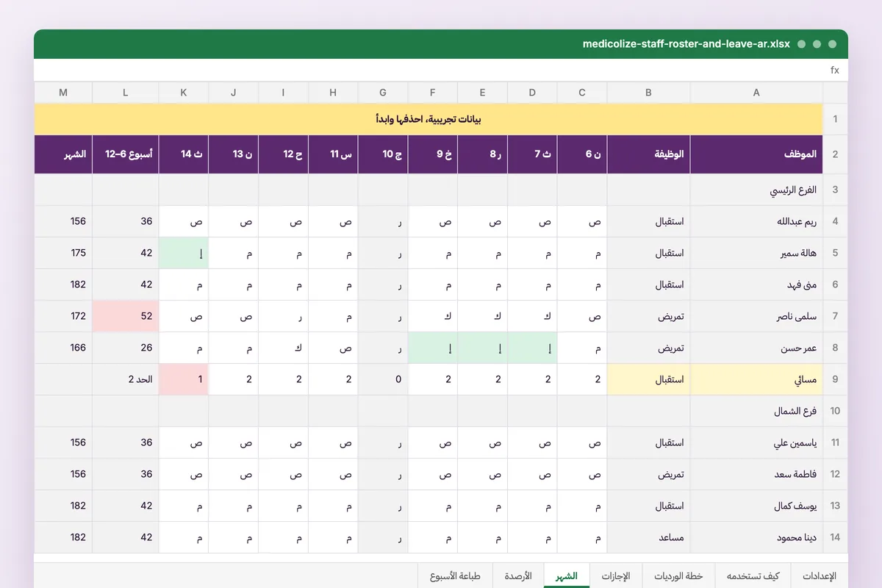Image resolution: width=882 pixels, height=588 pixels.
Task: Select green leave cell in هالة سمير row
Action: pos(184,253)
